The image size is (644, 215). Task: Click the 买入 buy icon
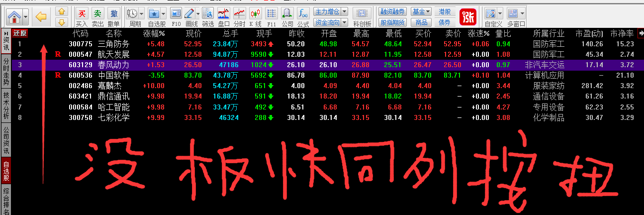point(82,13)
